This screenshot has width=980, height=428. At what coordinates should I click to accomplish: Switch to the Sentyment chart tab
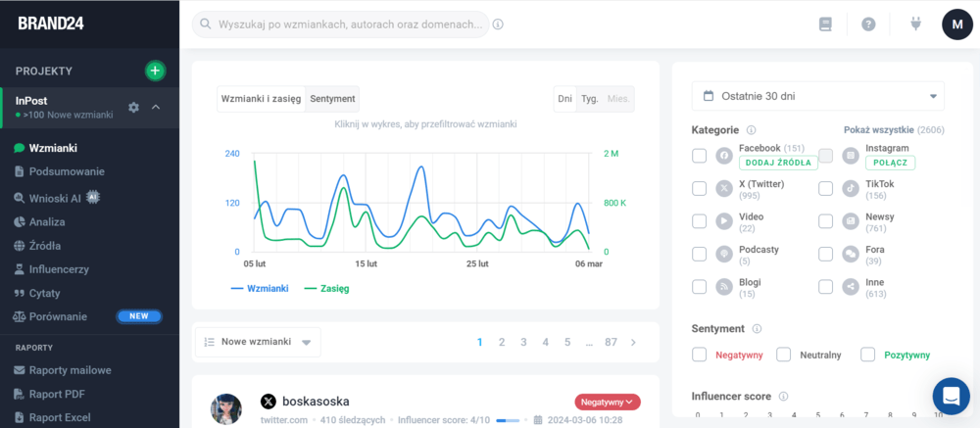tap(332, 99)
